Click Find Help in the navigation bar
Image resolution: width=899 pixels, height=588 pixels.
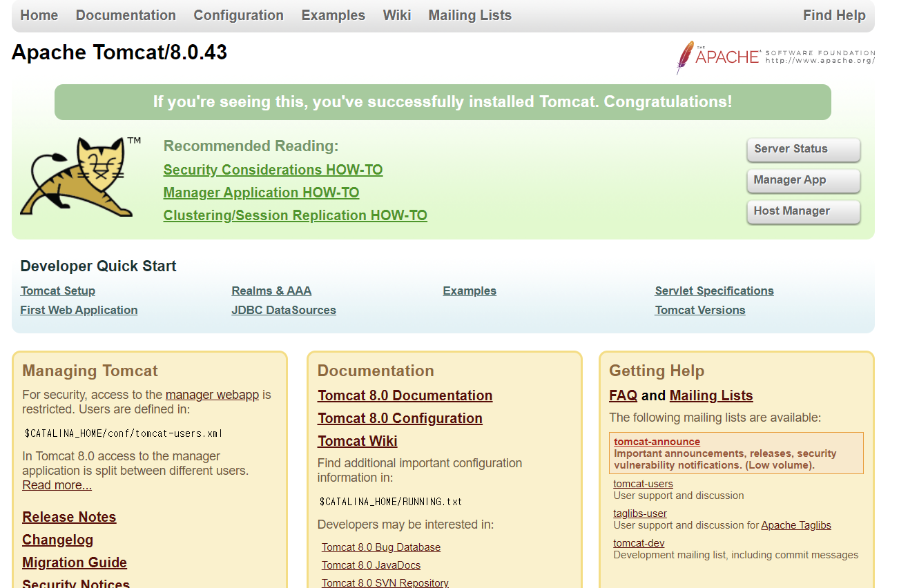pyautogui.click(x=834, y=15)
